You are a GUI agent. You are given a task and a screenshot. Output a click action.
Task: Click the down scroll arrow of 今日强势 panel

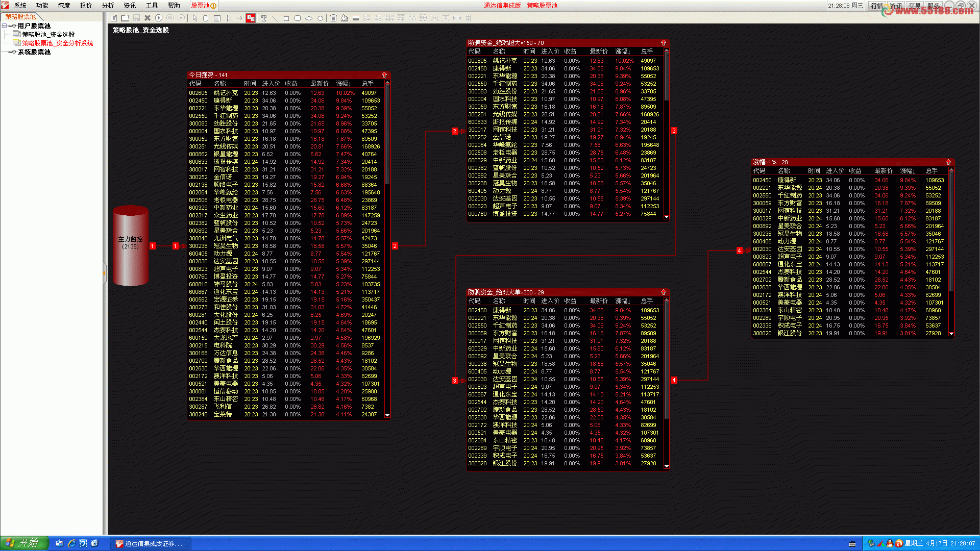pos(387,415)
